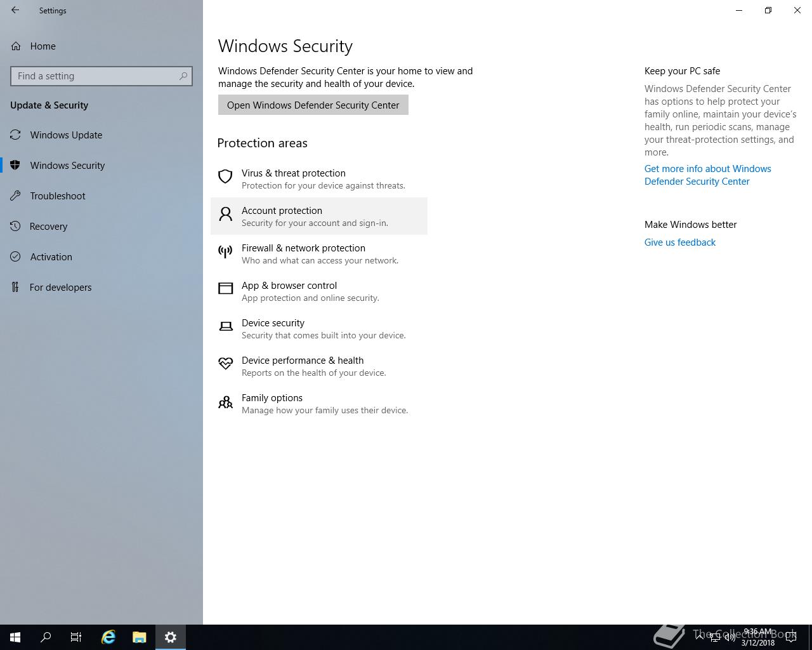Open Action Center notifications icon

point(791,637)
